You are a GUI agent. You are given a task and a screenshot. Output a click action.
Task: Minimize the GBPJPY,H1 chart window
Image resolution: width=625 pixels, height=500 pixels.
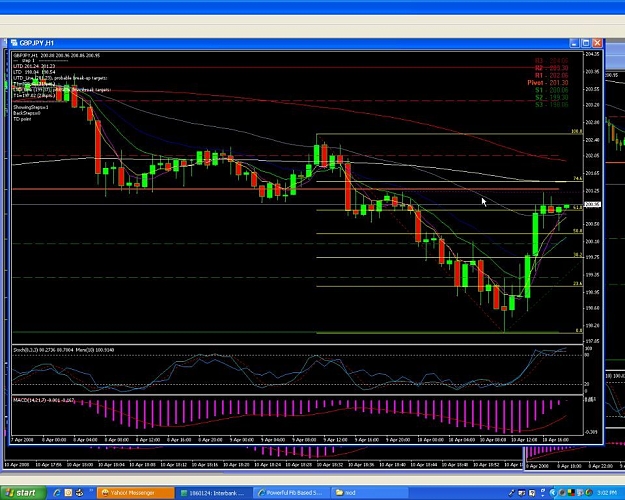pos(574,43)
